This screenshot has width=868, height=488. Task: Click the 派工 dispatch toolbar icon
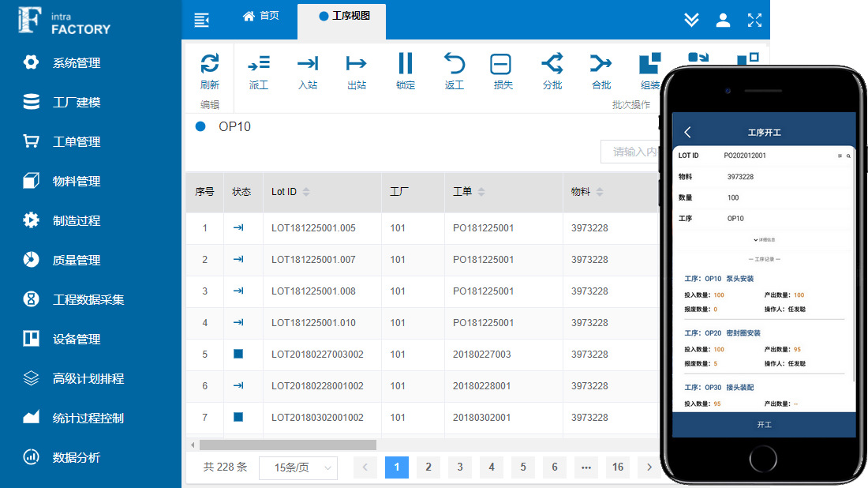pyautogui.click(x=259, y=64)
